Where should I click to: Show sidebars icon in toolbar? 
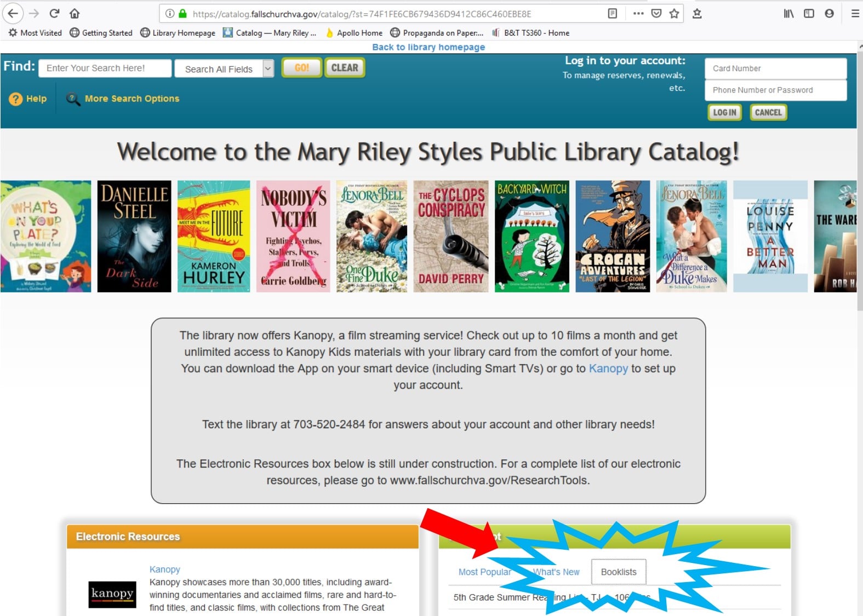(x=809, y=14)
